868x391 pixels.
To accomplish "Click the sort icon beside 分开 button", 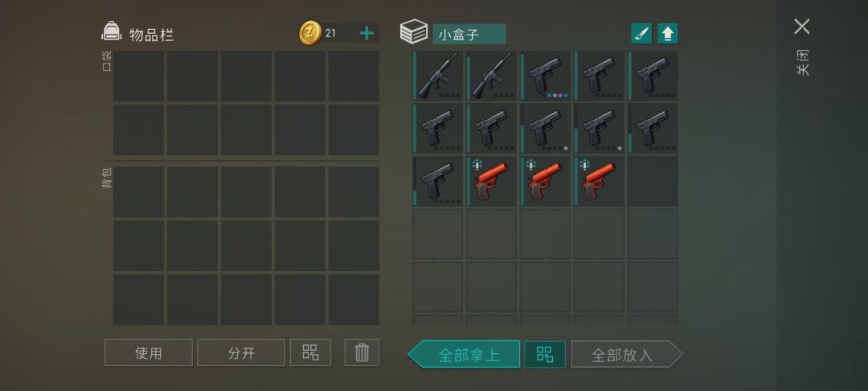I will (x=310, y=352).
